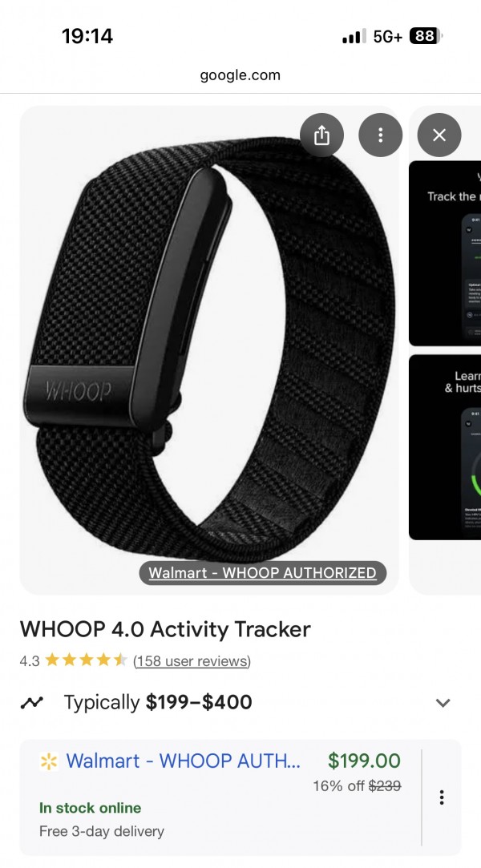Open the Walmart offer three-dot menu
The image size is (481, 868).
click(441, 797)
